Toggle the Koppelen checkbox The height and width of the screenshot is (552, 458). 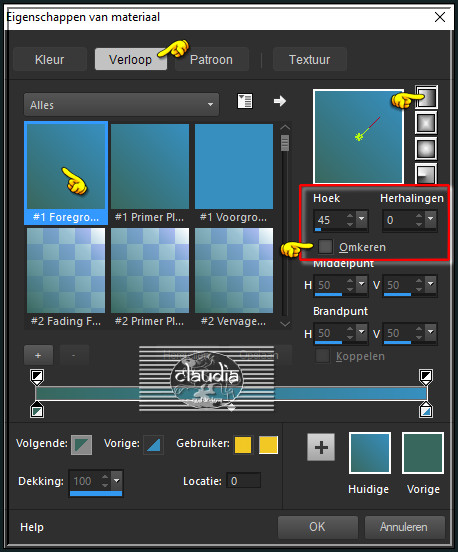322,356
